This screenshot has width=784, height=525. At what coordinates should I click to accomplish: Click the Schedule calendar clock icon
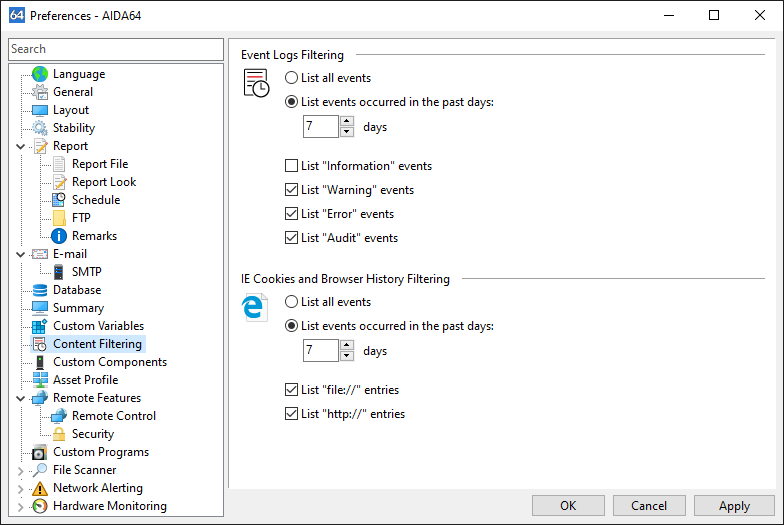[x=59, y=200]
